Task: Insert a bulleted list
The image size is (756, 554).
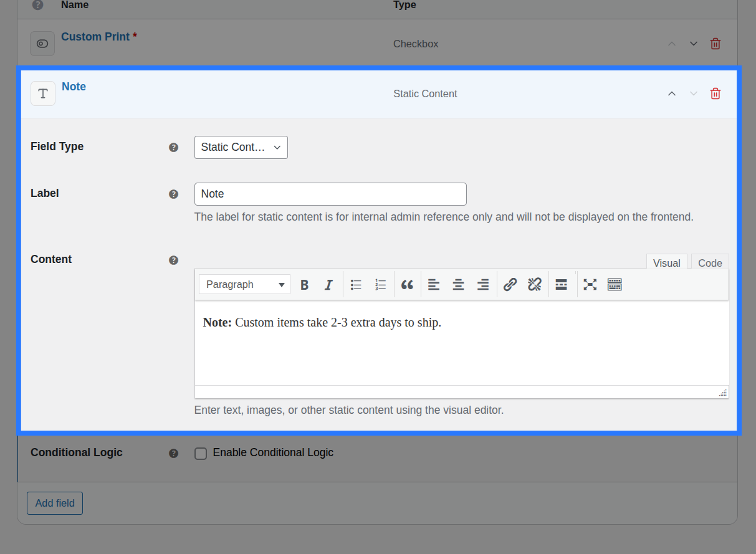Action: click(x=356, y=285)
